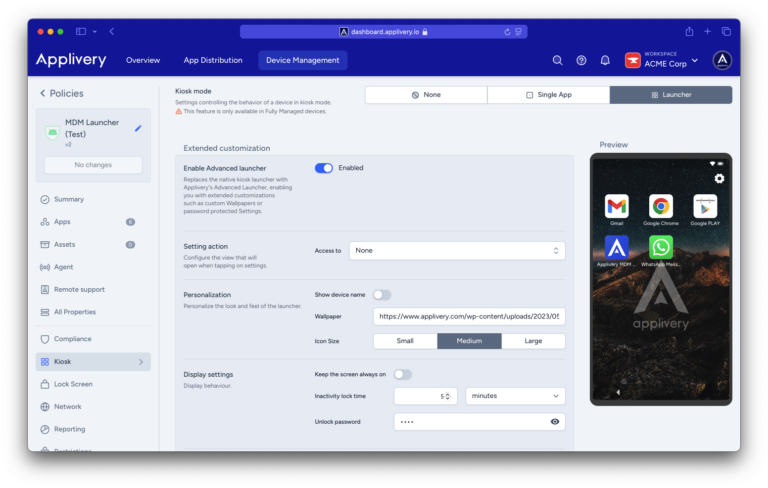Click the ACME Corp workspace logo
The width and height of the screenshot is (768, 488).
632,60
